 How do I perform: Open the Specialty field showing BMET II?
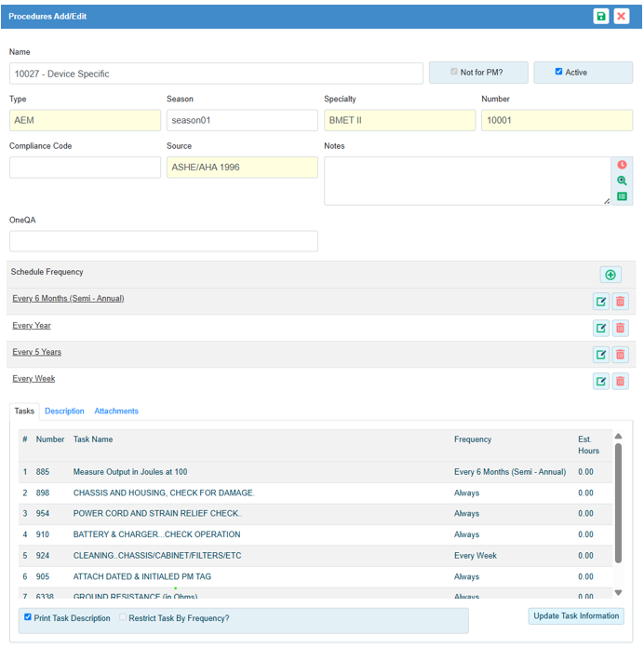click(399, 120)
